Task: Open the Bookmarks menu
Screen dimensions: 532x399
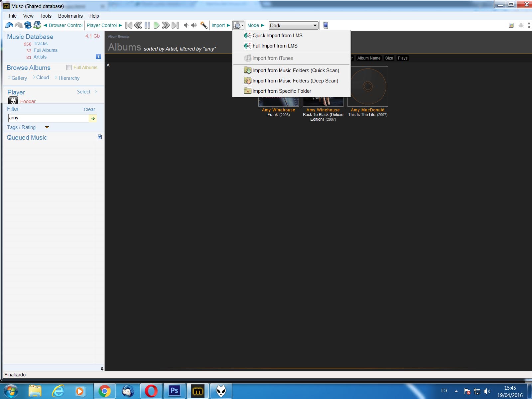Action: click(x=70, y=16)
